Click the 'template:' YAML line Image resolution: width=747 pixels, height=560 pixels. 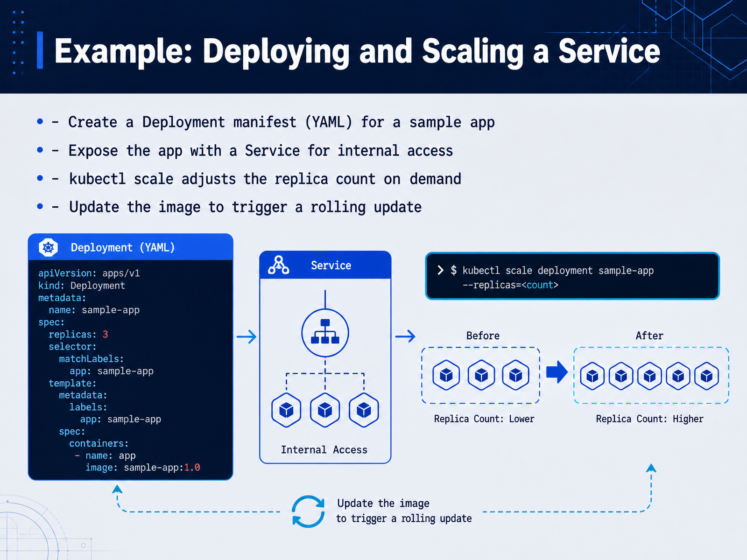coord(72,383)
